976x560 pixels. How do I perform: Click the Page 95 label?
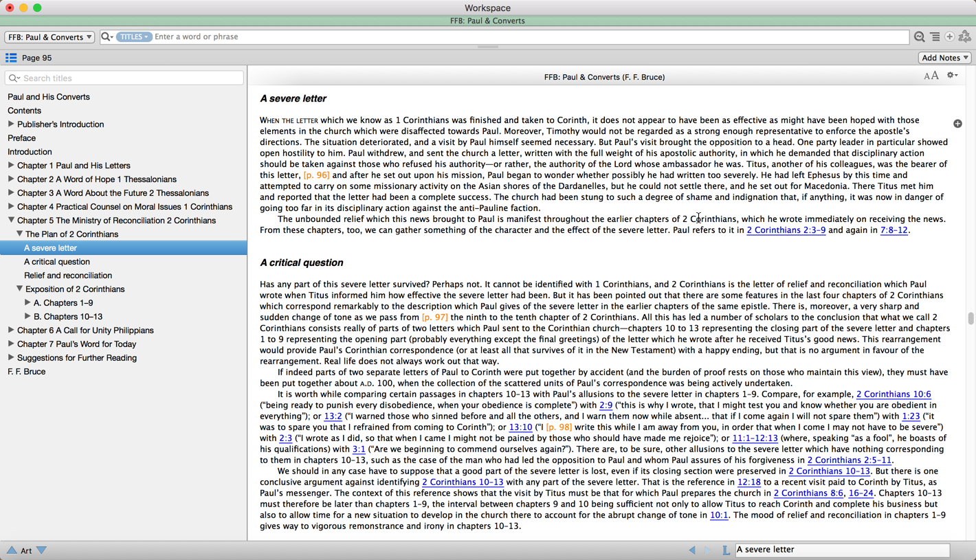(37, 58)
